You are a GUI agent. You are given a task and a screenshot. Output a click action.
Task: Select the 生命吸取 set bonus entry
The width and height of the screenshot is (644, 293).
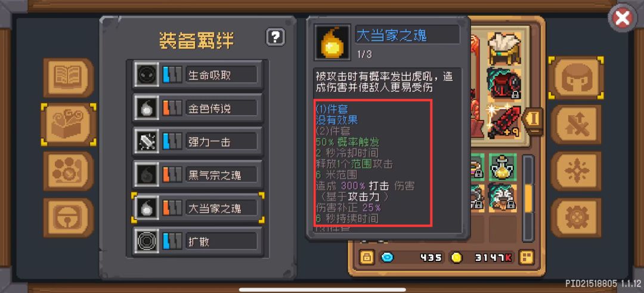(x=197, y=75)
